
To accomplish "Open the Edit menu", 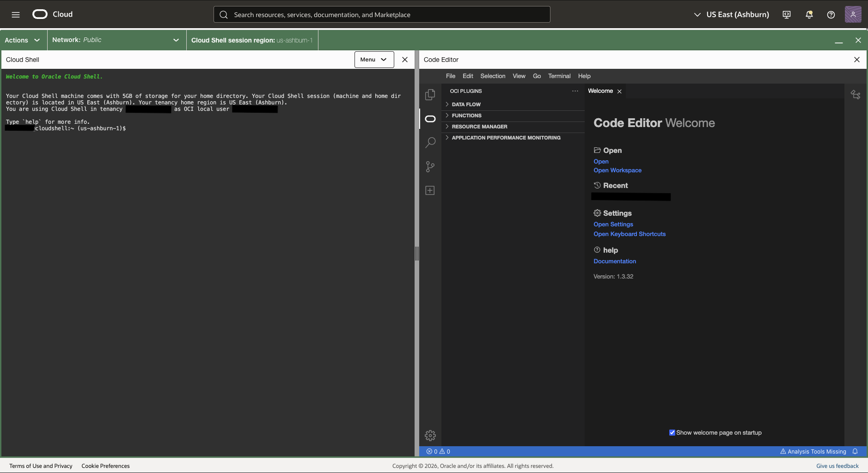I will [468, 76].
